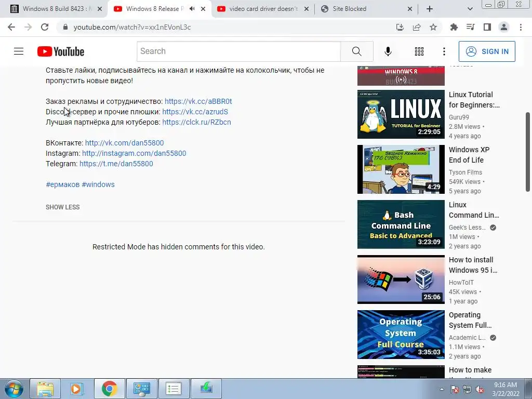Mute the tab via speaker icon

192,9
